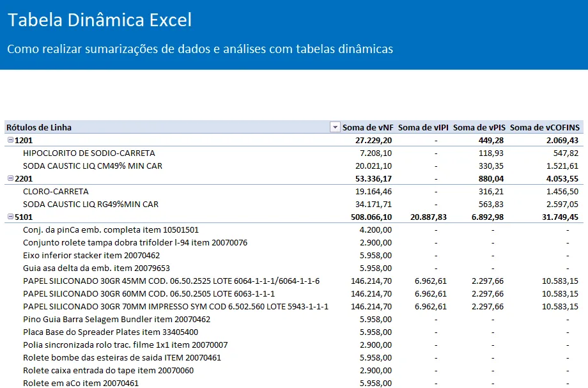Viewport: 588px width, 388px height.
Task: Click the 2201 group label
Action: pyautogui.click(x=24, y=178)
